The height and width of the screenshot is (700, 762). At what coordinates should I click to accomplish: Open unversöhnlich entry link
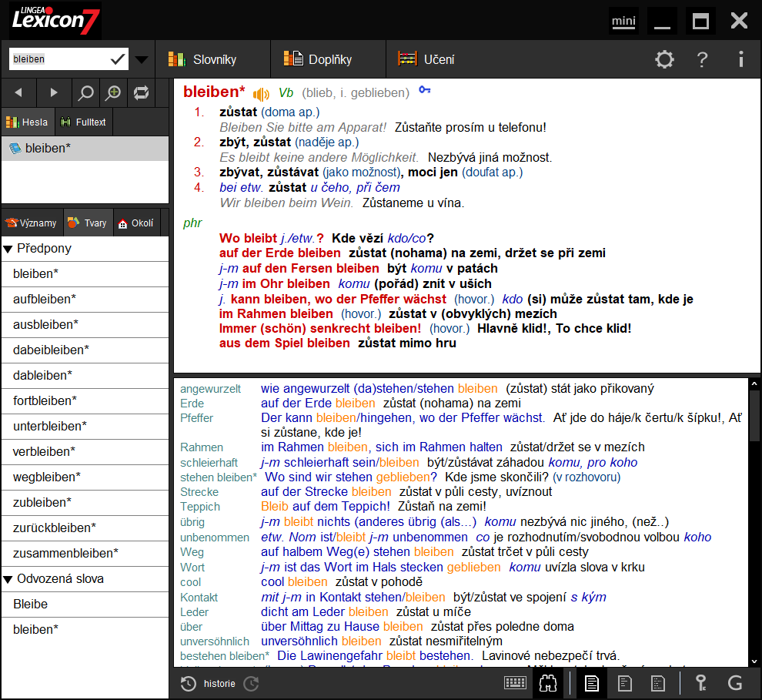(215, 641)
